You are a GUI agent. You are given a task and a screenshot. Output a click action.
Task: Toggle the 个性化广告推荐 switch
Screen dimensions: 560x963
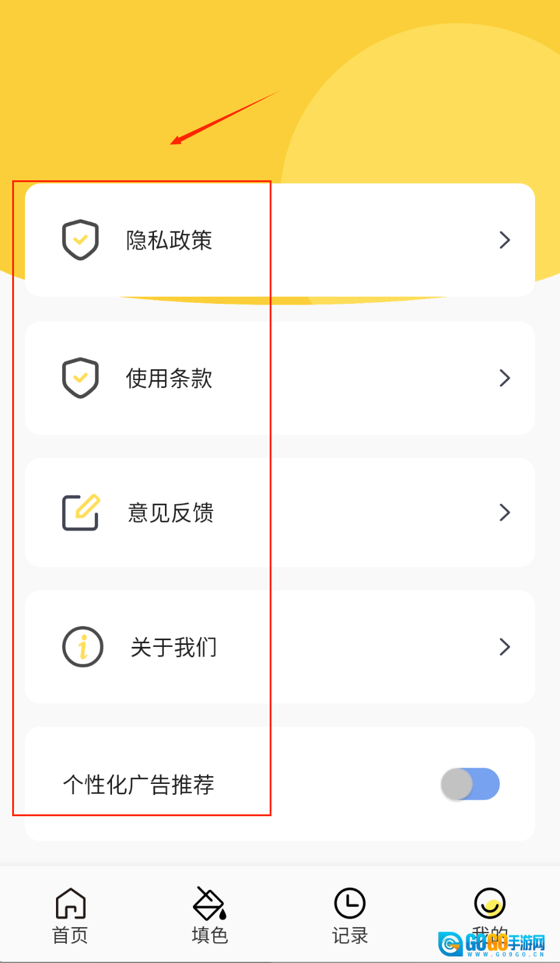pyautogui.click(x=471, y=784)
